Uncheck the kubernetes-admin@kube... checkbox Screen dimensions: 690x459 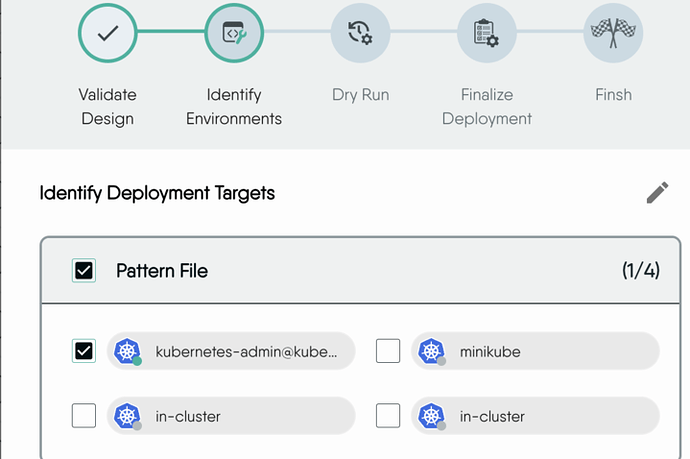pos(84,351)
